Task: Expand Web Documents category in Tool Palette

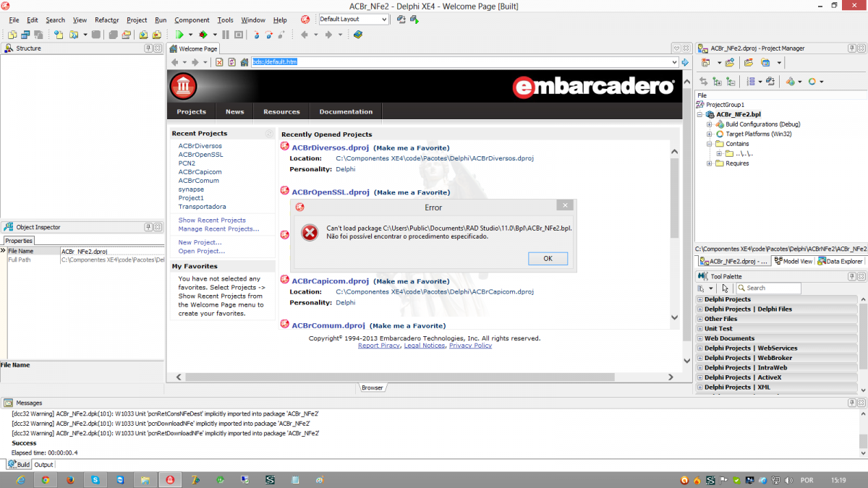Action: pyautogui.click(x=700, y=338)
